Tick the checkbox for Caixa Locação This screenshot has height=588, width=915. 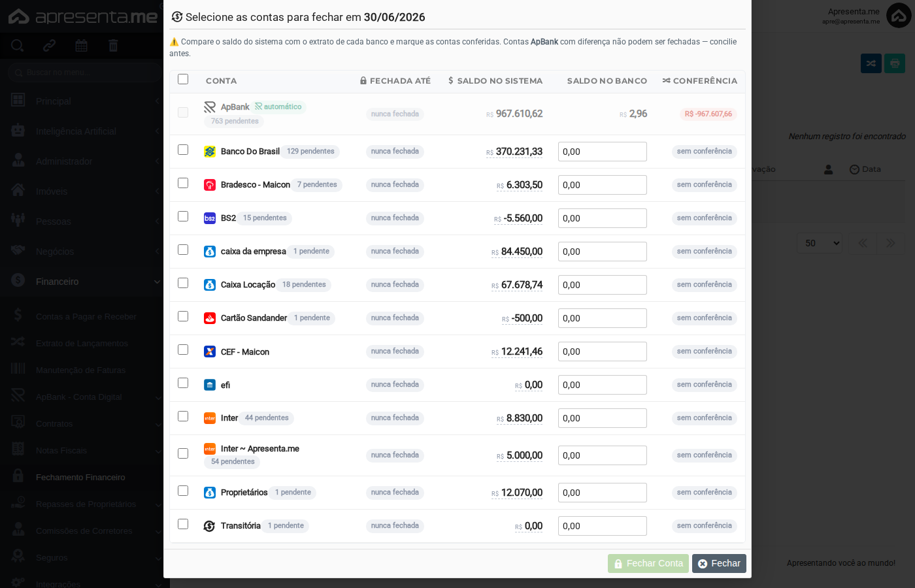pyautogui.click(x=183, y=283)
